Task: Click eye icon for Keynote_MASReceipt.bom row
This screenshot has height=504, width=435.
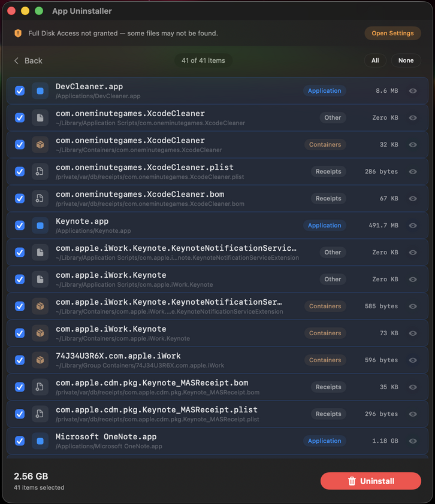Action: pyautogui.click(x=413, y=387)
